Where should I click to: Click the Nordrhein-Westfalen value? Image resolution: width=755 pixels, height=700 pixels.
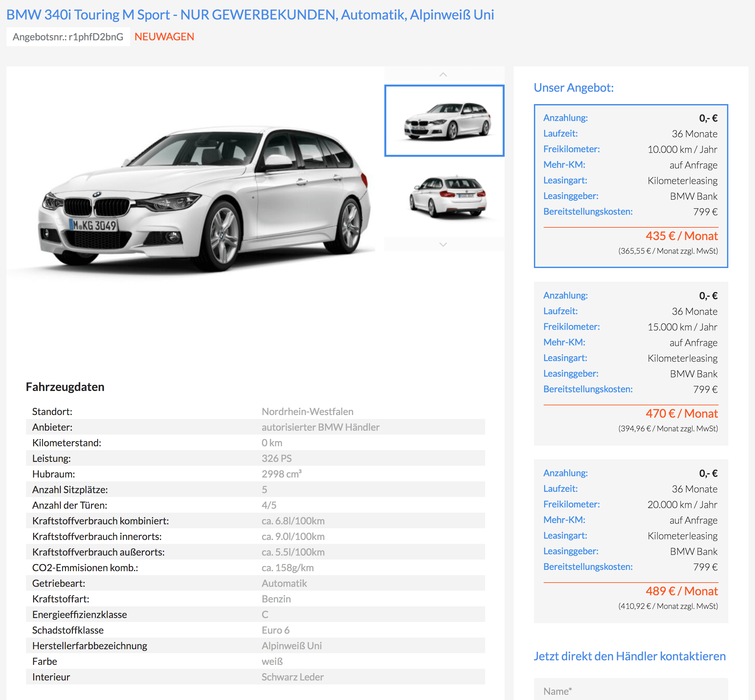[x=308, y=411]
